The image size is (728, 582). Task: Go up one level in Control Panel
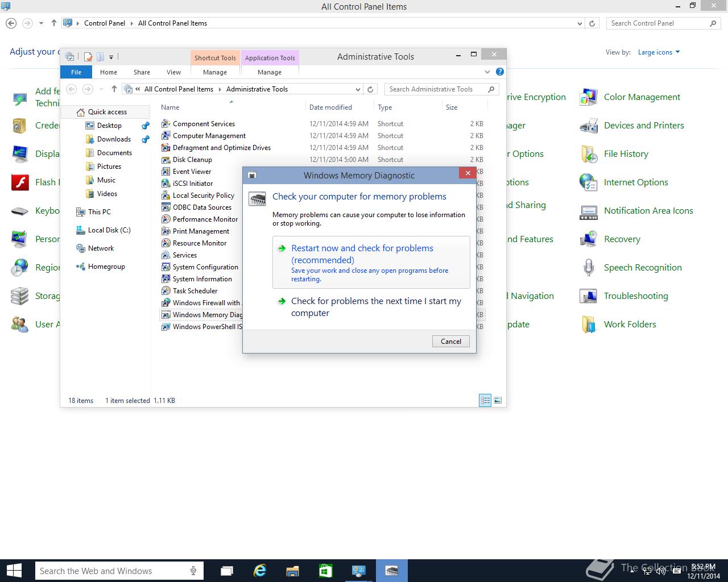[x=54, y=23]
